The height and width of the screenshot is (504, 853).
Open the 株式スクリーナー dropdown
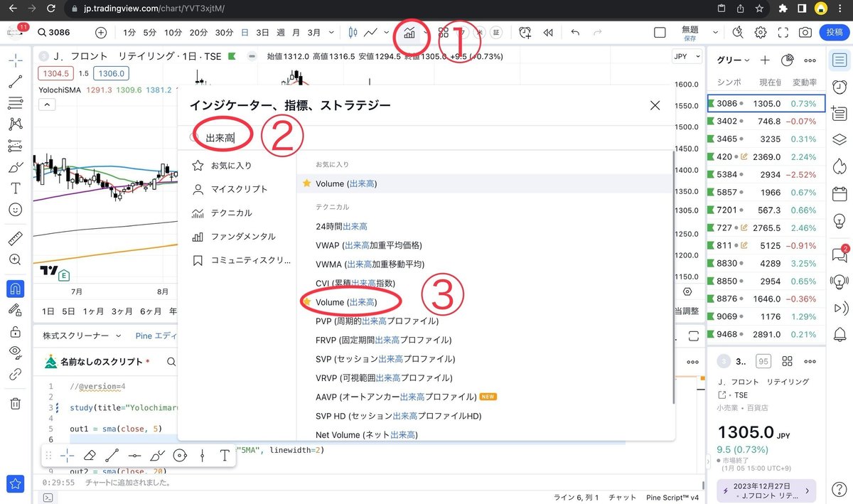pos(82,335)
